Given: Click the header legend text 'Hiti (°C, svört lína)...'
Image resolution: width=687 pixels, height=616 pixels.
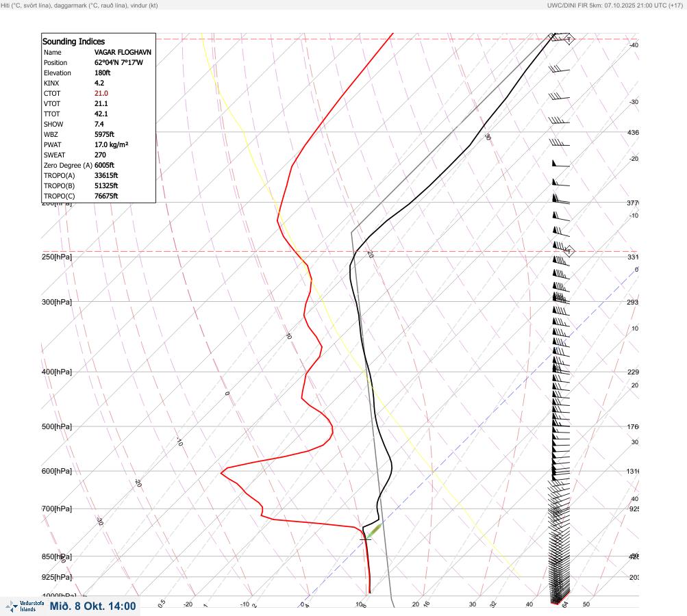Looking at the screenshot, I should click(79, 5).
